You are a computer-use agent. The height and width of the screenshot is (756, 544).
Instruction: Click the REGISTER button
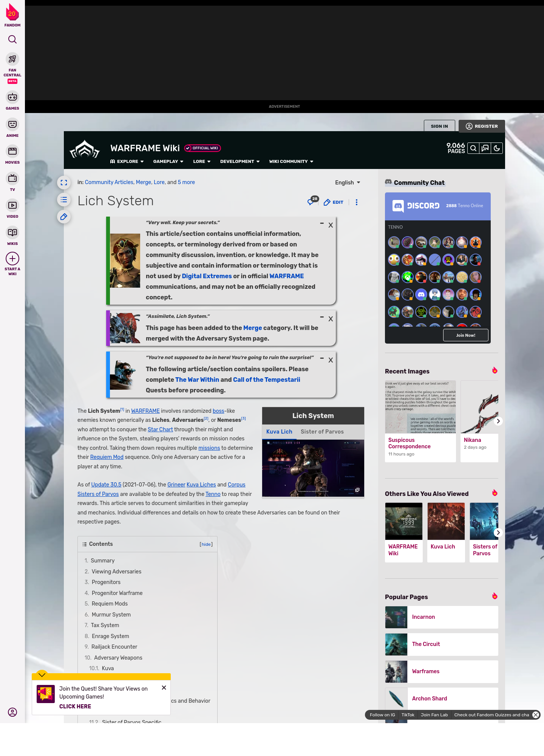pos(482,126)
